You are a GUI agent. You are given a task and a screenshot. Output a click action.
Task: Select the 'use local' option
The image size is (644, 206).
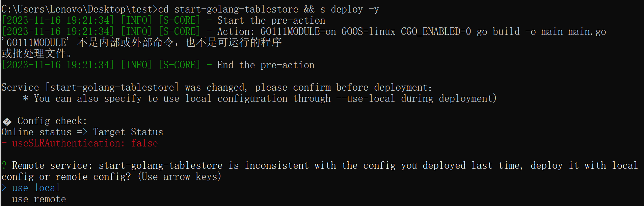pos(36,188)
